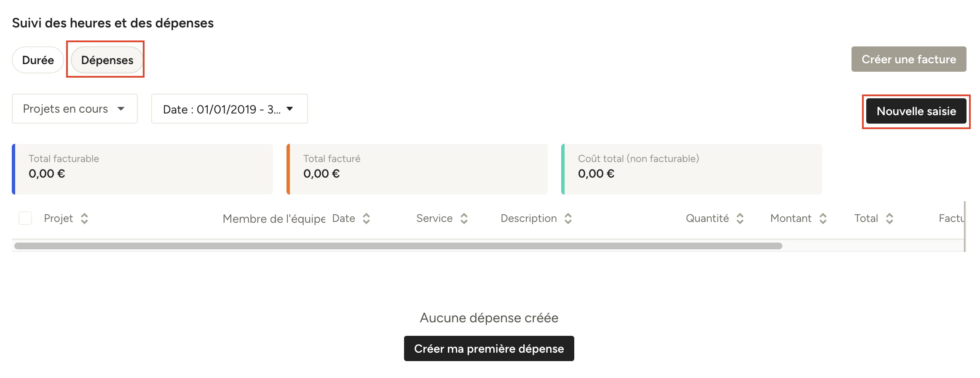Sort by Service column arrows
This screenshot has width=980, height=378.
(x=464, y=219)
